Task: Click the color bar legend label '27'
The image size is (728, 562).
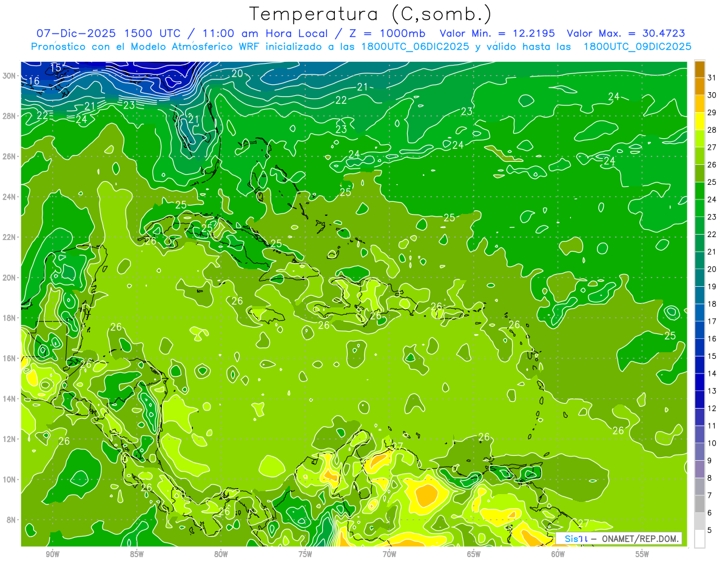Action: [x=712, y=147]
